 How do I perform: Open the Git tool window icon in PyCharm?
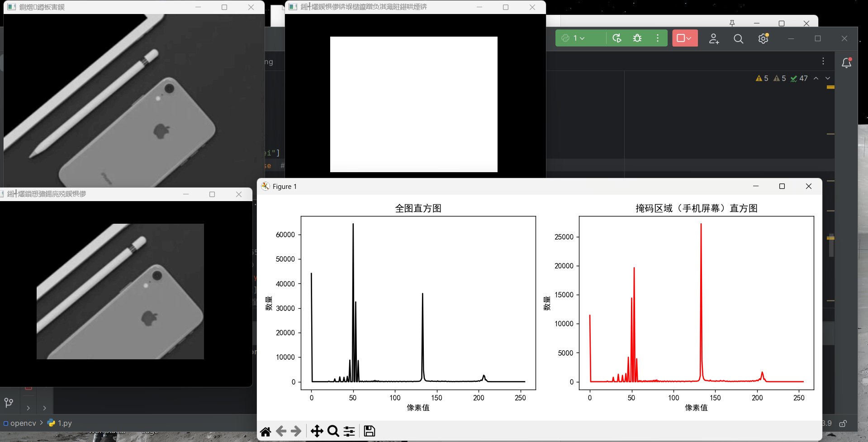click(x=9, y=402)
